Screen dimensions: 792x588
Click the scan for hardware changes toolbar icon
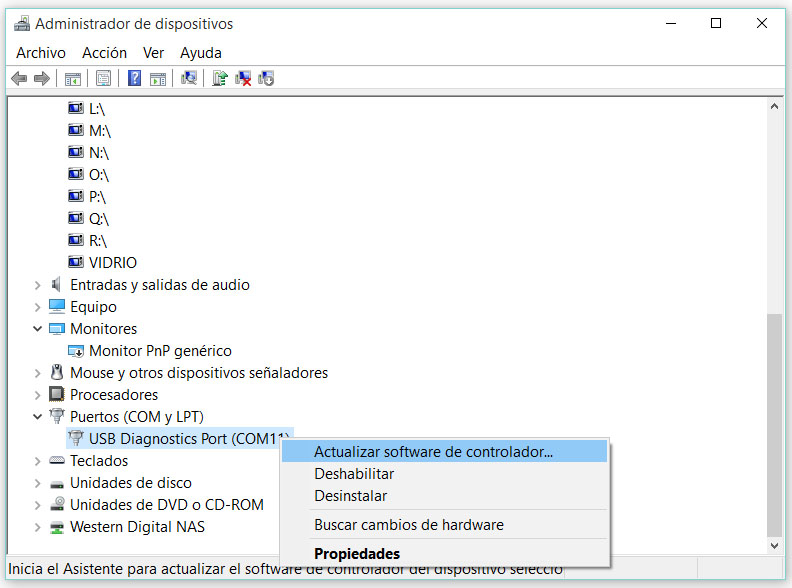pyautogui.click(x=189, y=78)
